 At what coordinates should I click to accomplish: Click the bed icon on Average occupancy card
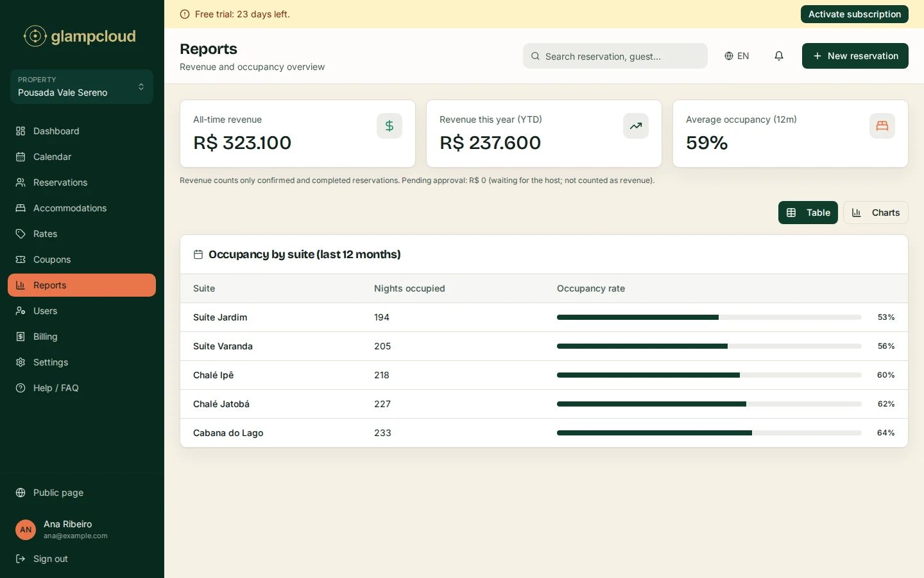[x=882, y=126]
